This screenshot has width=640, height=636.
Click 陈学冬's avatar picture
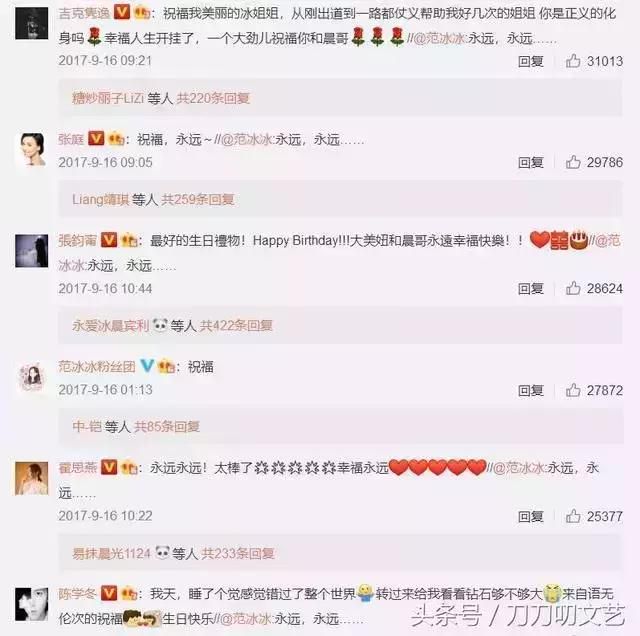tap(31, 604)
